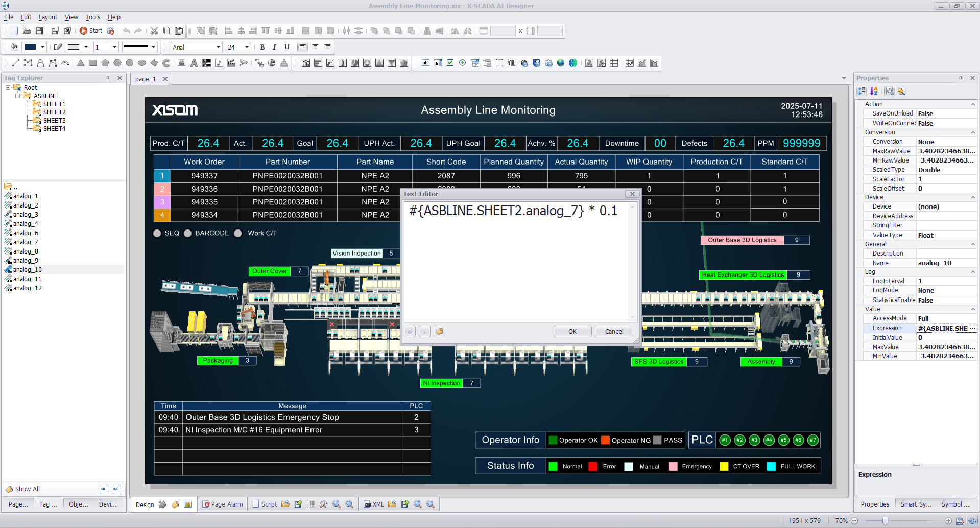Switch to the Smart Symbol tab
Image resolution: width=980 pixels, height=528 pixels.
click(x=916, y=504)
